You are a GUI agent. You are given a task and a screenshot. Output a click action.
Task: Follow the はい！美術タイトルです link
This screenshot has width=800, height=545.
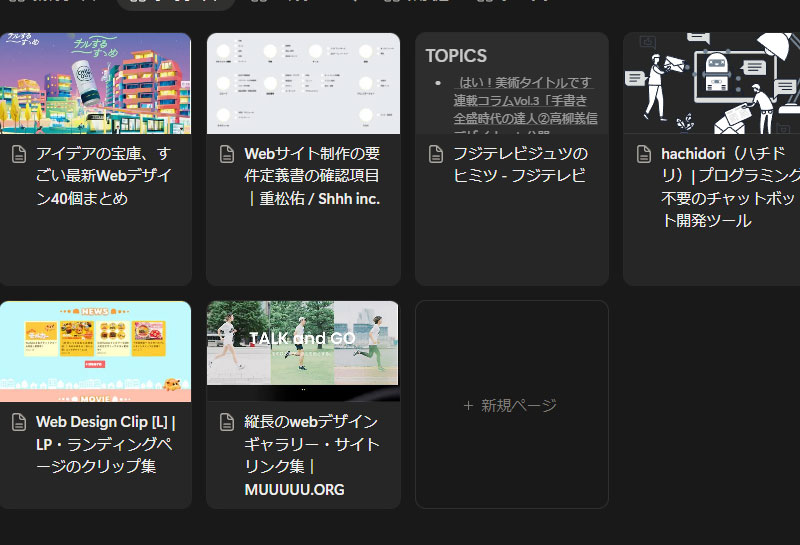coord(524,82)
